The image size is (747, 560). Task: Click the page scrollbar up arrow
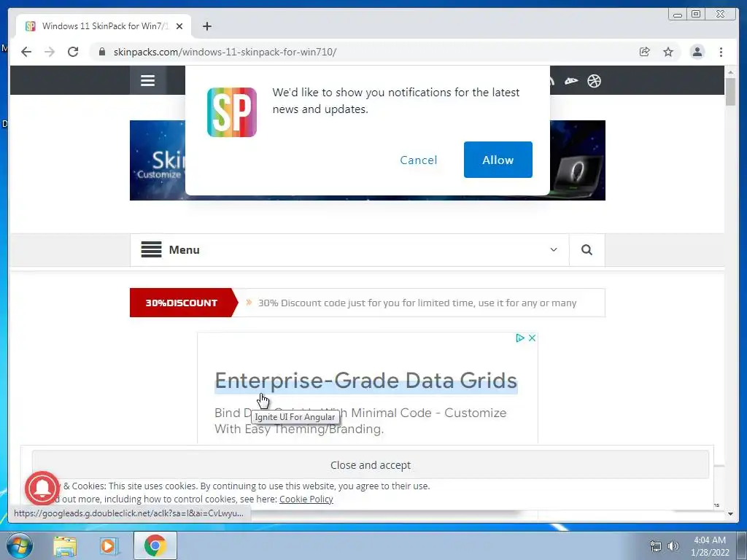pos(730,72)
